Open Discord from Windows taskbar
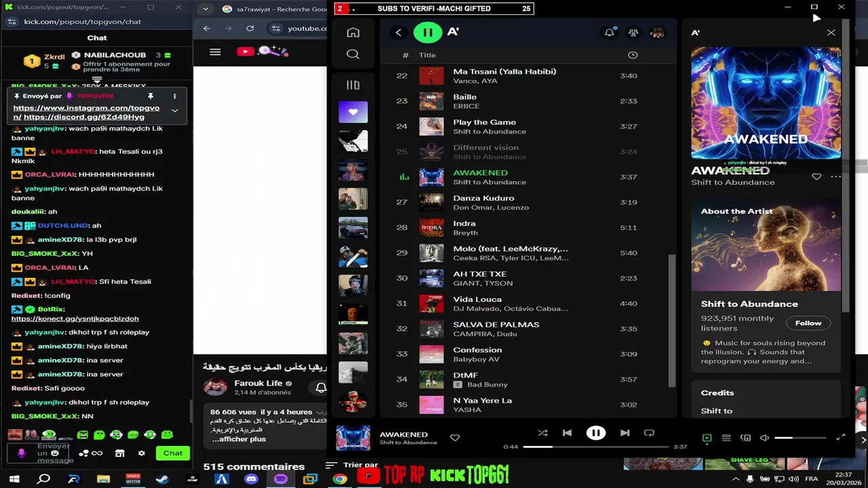This screenshot has height=488, width=868. [x=251, y=479]
